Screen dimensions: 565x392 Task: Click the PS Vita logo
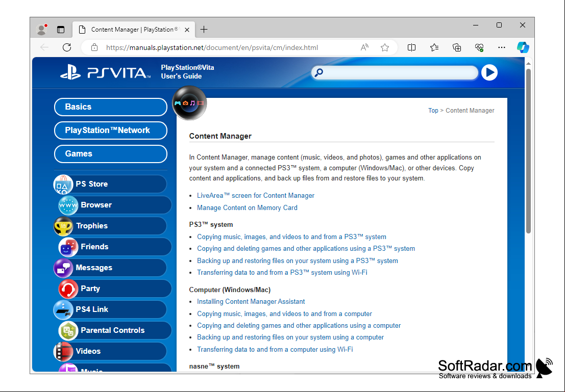105,72
